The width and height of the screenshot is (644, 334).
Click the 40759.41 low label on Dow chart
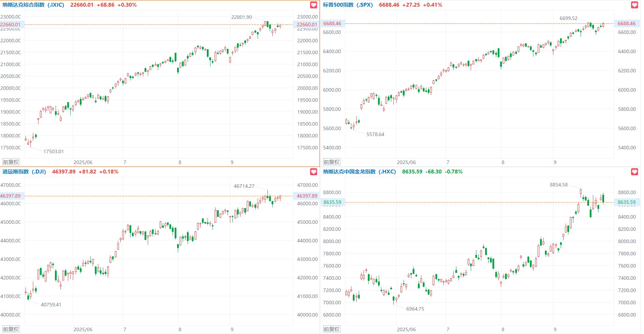coord(51,305)
